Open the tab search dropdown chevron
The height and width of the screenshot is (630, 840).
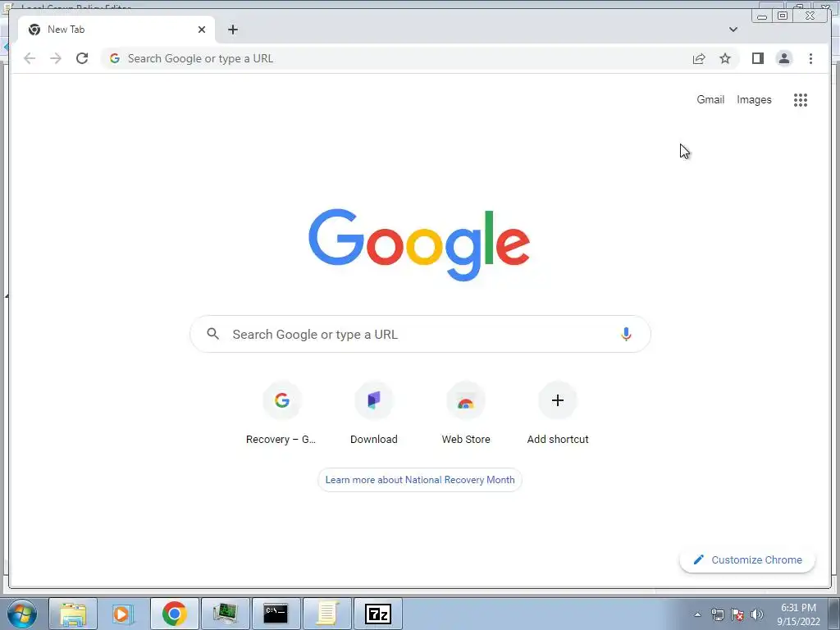pos(733,30)
